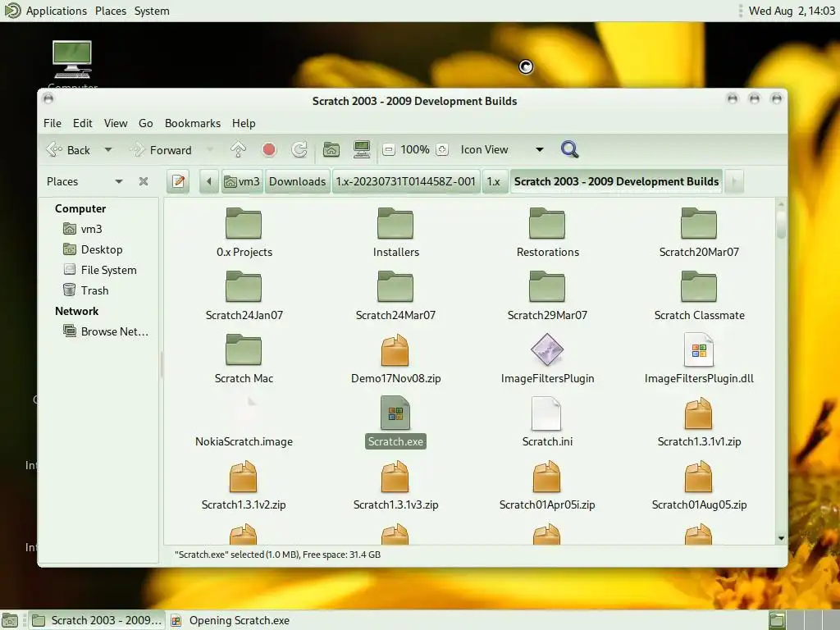
Task: Open the View menu
Action: pyautogui.click(x=115, y=123)
